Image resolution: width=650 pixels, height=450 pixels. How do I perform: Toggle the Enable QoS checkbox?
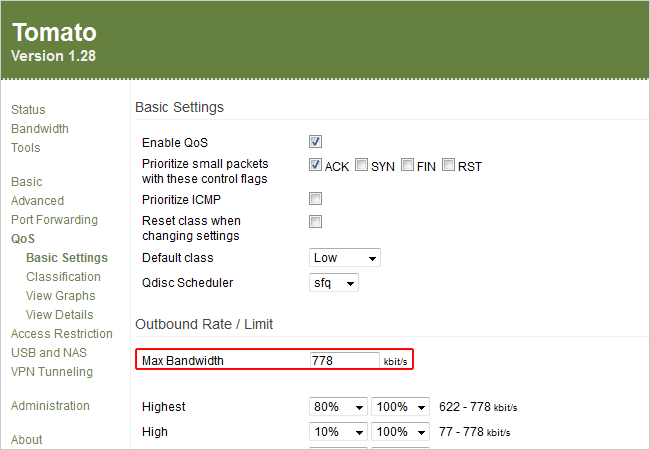tap(315, 143)
